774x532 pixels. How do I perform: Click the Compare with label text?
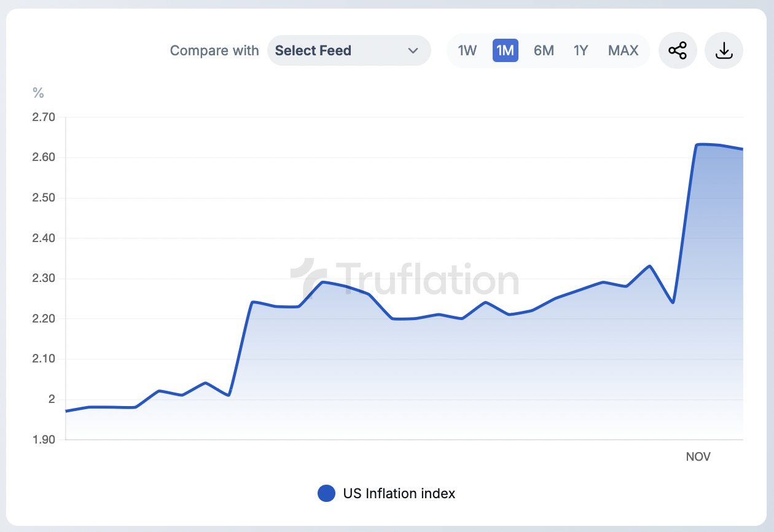click(x=214, y=50)
